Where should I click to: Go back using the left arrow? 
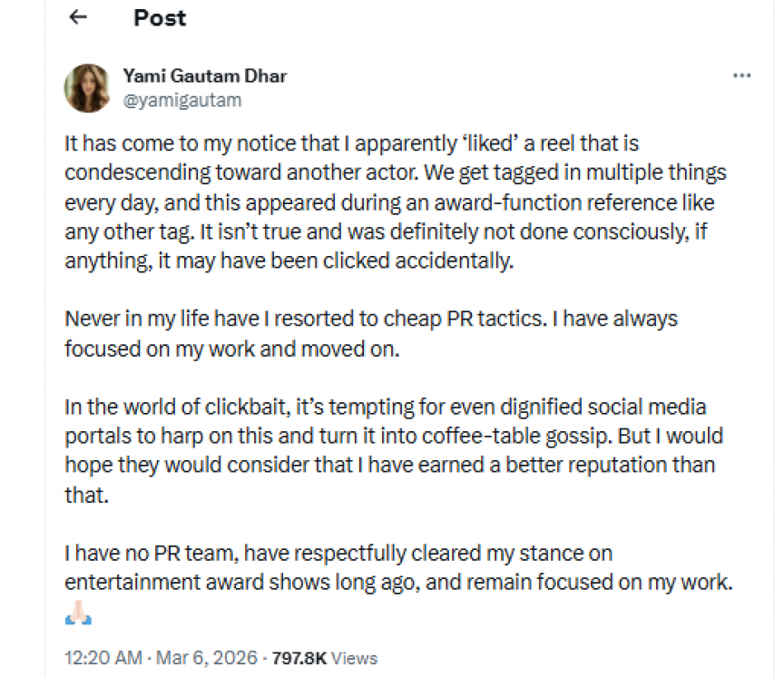(79, 17)
